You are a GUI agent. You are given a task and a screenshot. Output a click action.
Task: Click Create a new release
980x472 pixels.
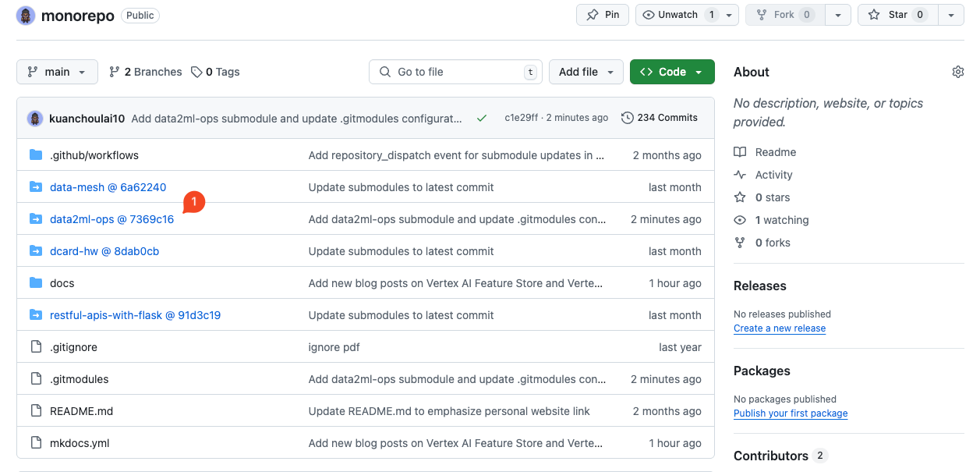pyautogui.click(x=780, y=328)
